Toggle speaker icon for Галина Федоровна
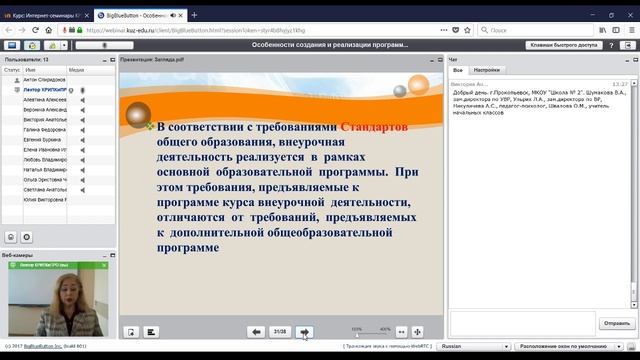 (82, 130)
